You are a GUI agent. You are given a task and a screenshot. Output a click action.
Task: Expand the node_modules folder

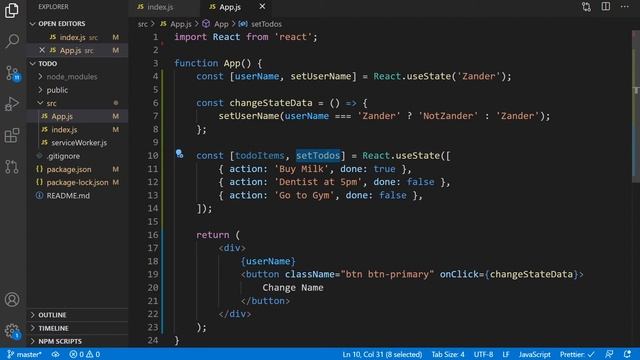coord(72,77)
